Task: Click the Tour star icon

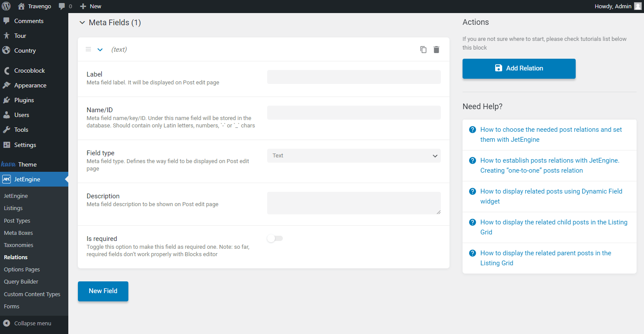Action: coord(7,36)
